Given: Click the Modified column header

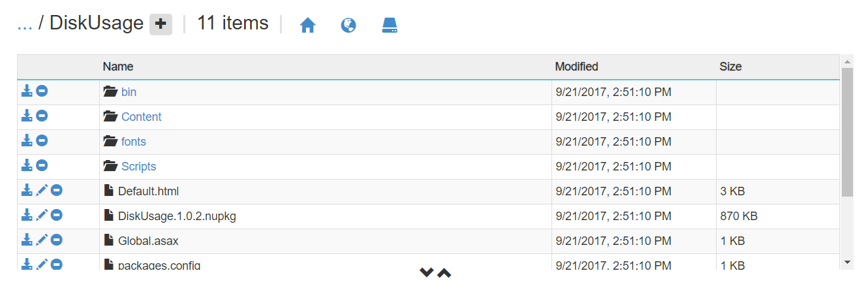Looking at the screenshot, I should coord(576,67).
